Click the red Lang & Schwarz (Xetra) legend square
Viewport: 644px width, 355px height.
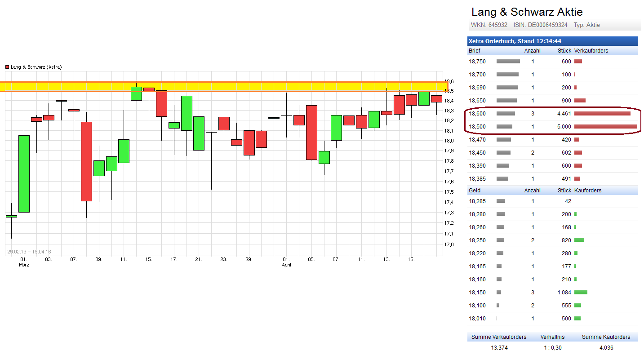(x=7, y=67)
